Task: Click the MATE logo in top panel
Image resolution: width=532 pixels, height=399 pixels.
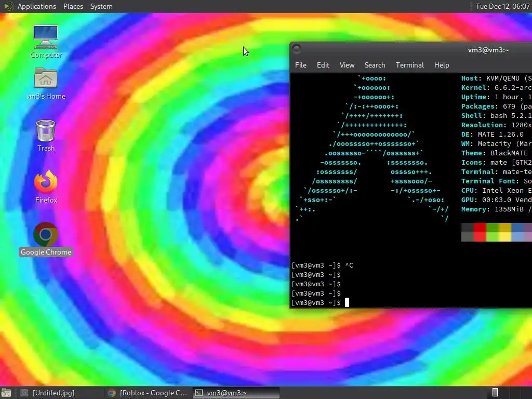Action: (9, 6)
